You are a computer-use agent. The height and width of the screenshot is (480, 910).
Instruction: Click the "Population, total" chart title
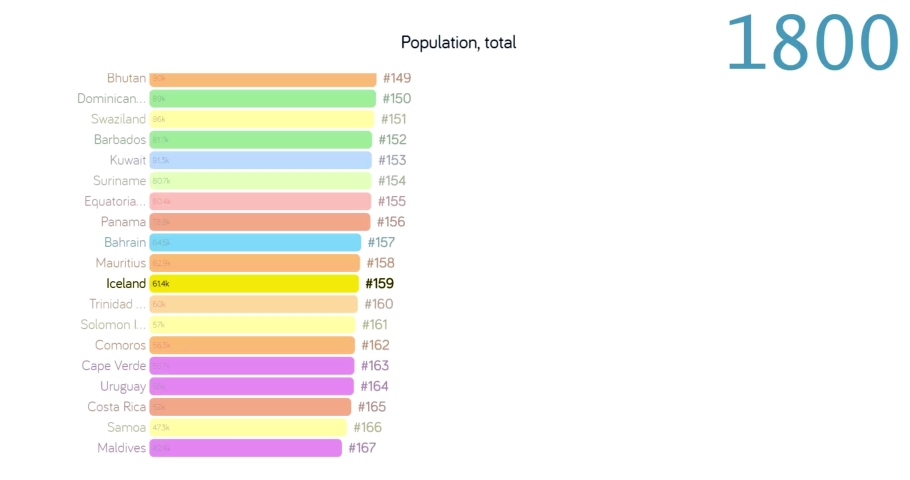458,43
